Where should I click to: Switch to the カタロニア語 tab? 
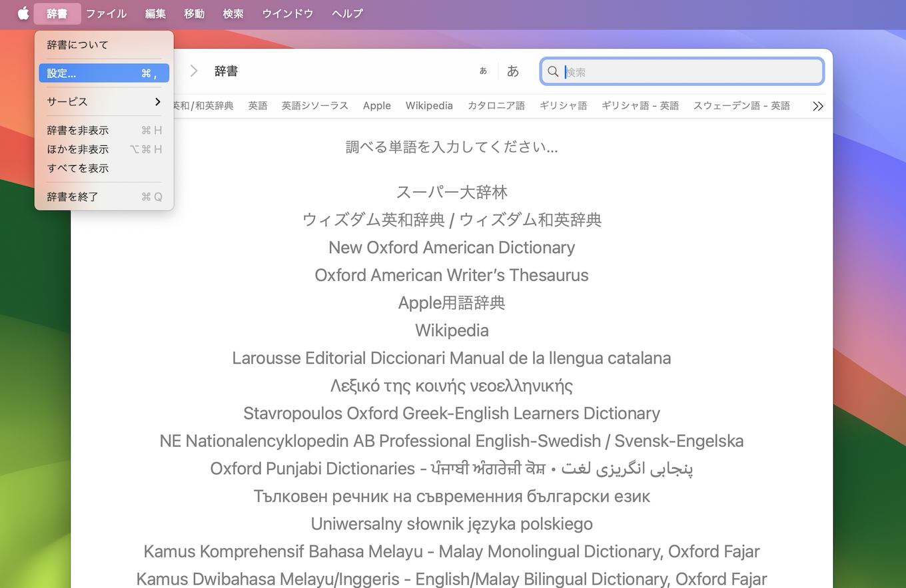point(496,106)
